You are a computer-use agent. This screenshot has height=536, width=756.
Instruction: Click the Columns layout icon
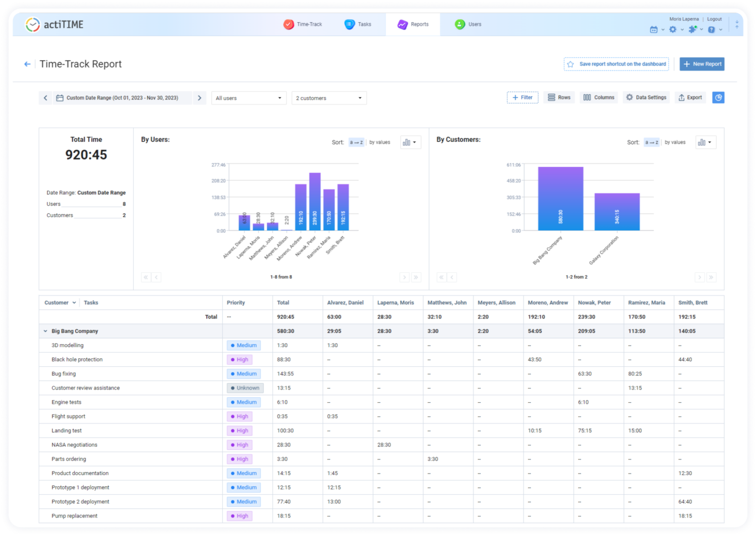point(598,97)
